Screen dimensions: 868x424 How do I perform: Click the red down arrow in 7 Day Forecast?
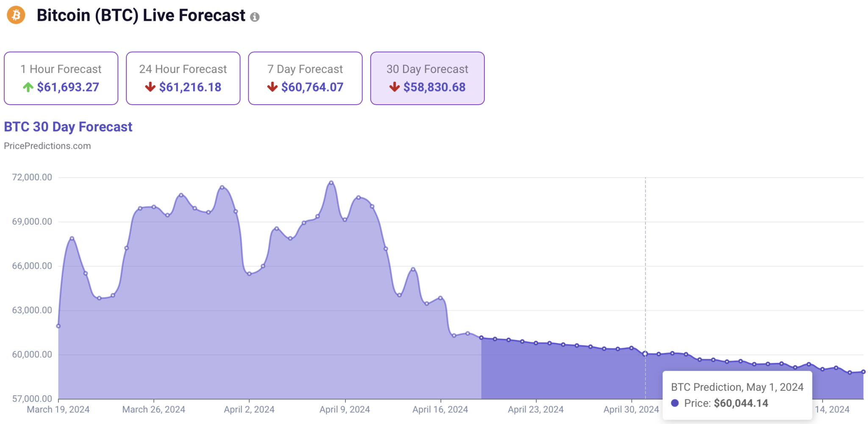pyautogui.click(x=272, y=87)
